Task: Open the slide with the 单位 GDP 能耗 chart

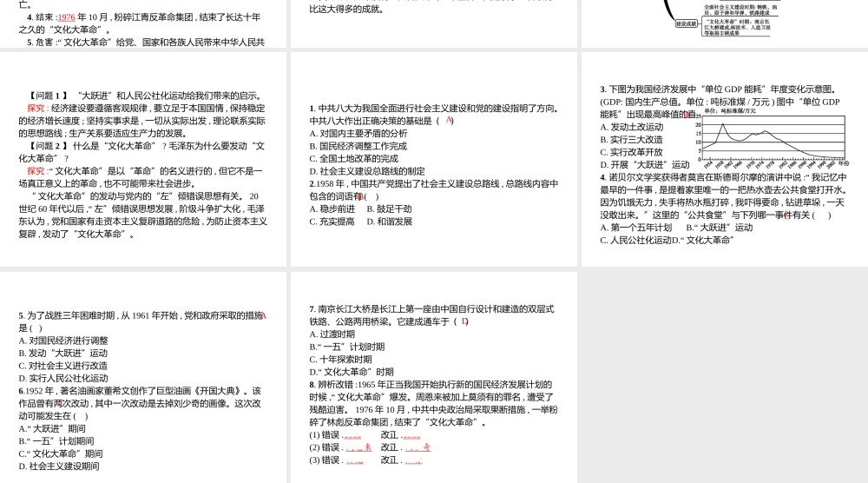Action: (x=725, y=159)
